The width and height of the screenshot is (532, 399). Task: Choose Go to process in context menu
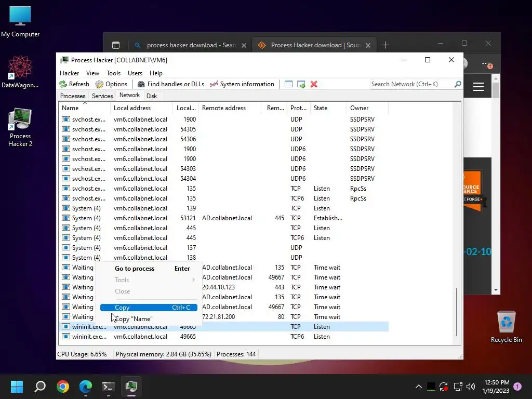(149, 269)
